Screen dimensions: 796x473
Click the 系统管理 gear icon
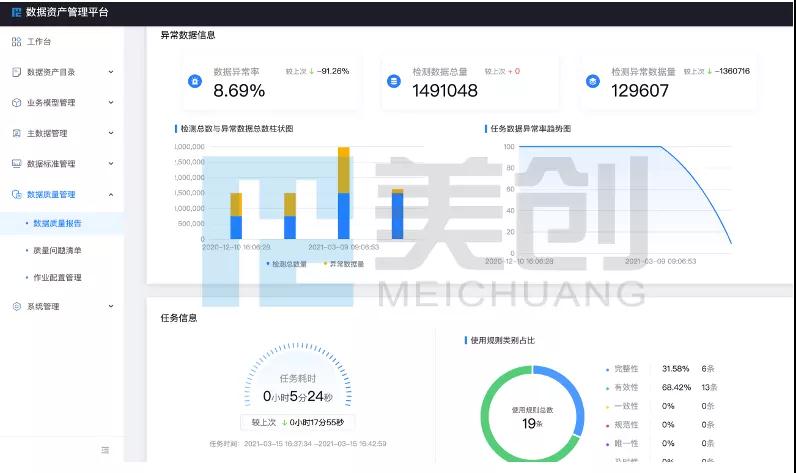pyautogui.click(x=16, y=306)
